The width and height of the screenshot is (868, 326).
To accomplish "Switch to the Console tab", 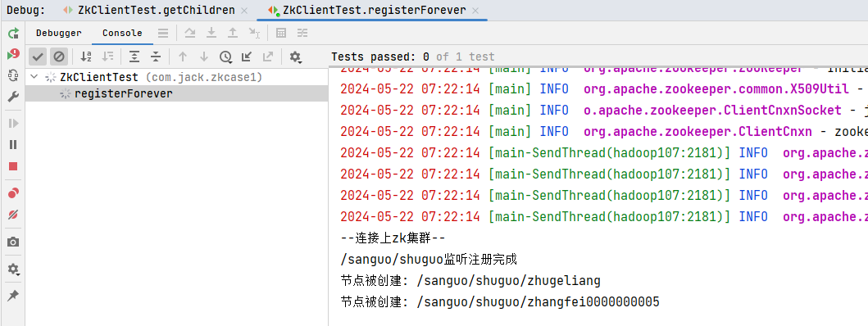I will pyautogui.click(x=122, y=34).
